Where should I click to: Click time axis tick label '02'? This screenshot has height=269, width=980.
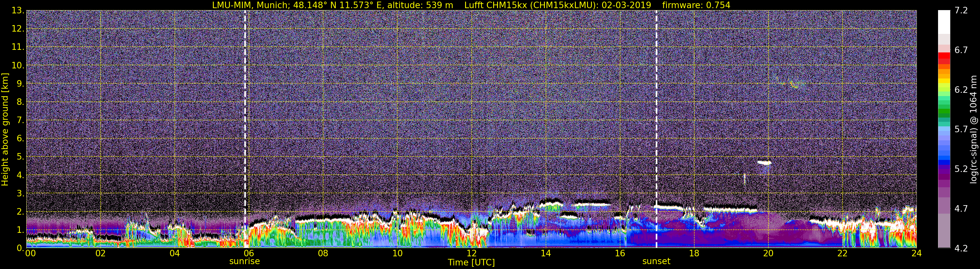(x=100, y=254)
